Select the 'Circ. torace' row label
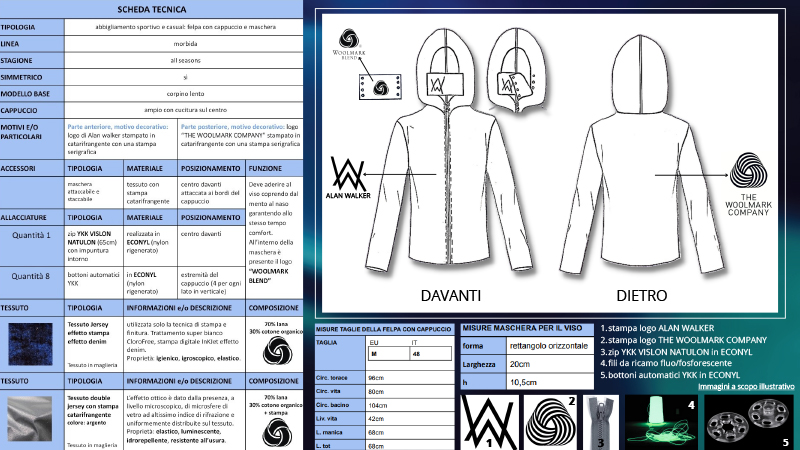 (x=332, y=378)
